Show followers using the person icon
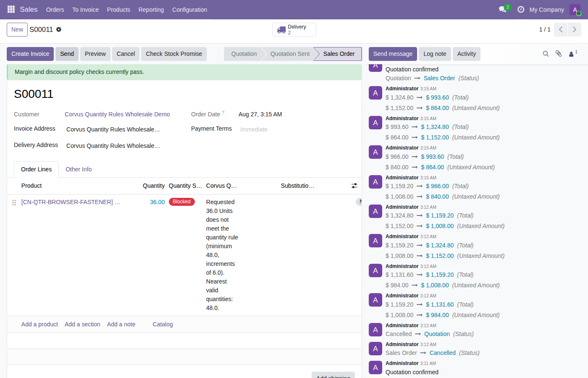Viewport: 588px width, 378px height. [x=573, y=54]
